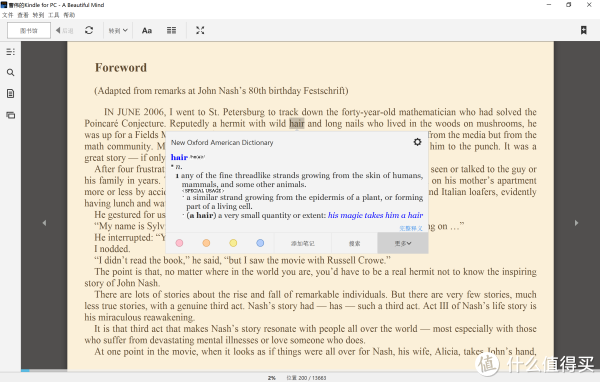Click the sync refresh icon
Image resolution: width=600 pixels, height=382 pixels.
click(89, 30)
